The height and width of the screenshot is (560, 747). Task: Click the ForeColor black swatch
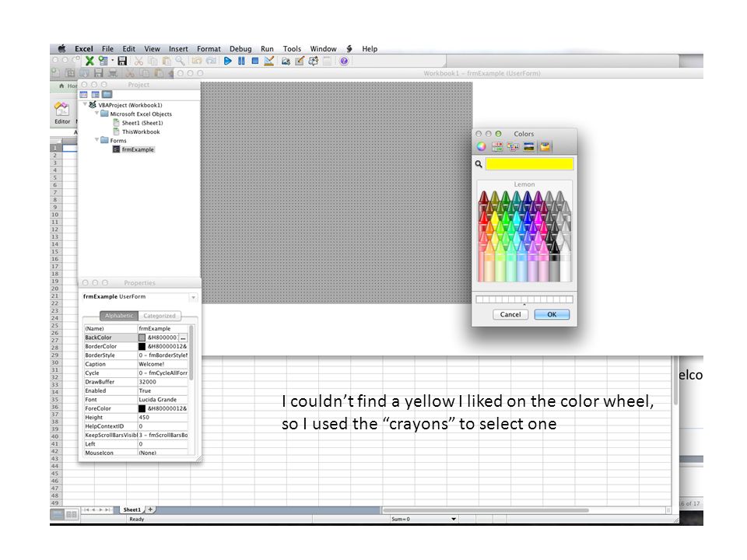[142, 408]
